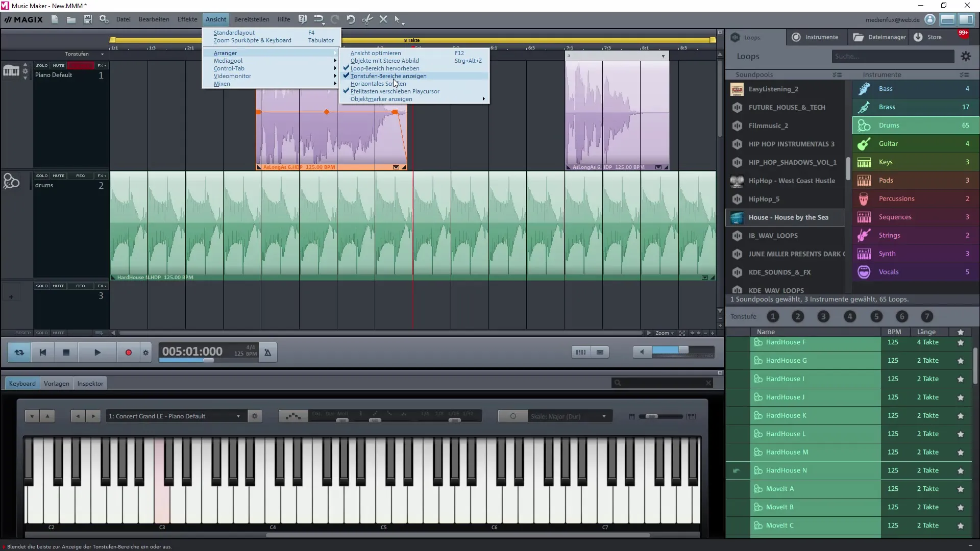
Task: Favorite HardHouse G with star icon
Action: 961,361
